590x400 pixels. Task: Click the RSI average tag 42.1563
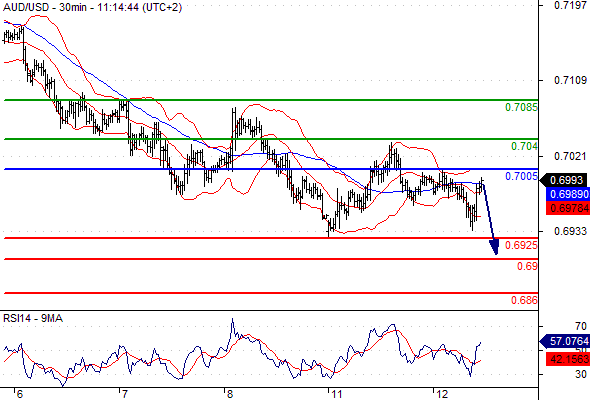[x=568, y=359]
